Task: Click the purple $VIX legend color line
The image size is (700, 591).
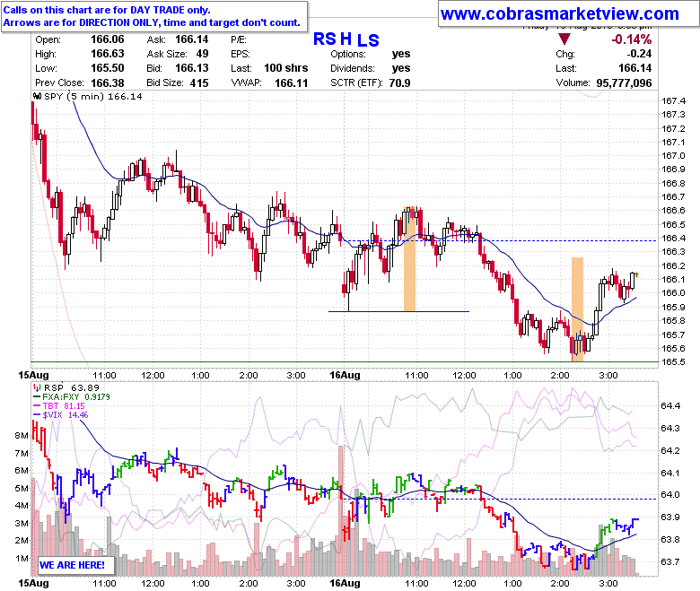Action: point(37,414)
